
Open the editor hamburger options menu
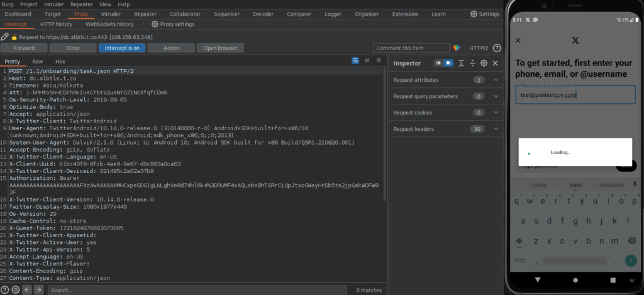coord(379,61)
